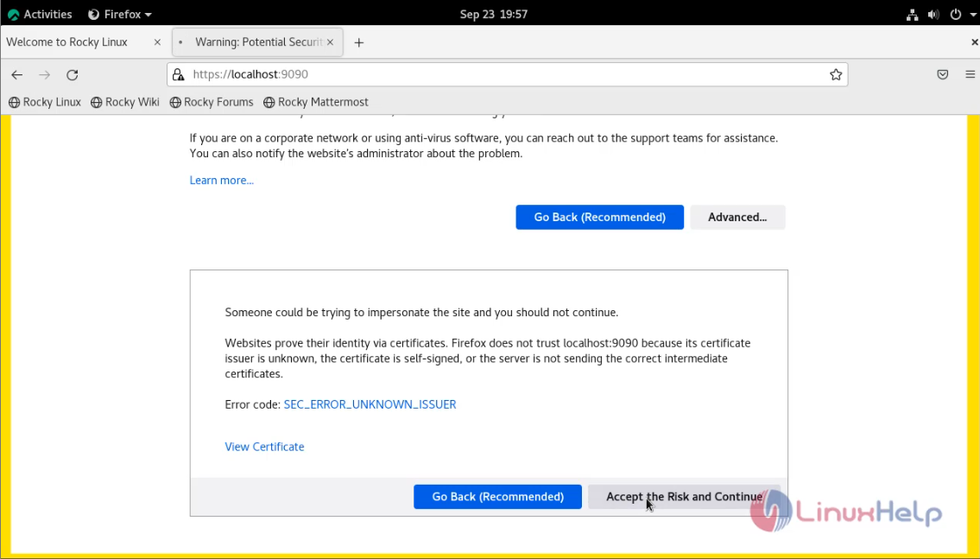This screenshot has height=559, width=980.
Task: Close the Firefox window
Action: tap(974, 41)
